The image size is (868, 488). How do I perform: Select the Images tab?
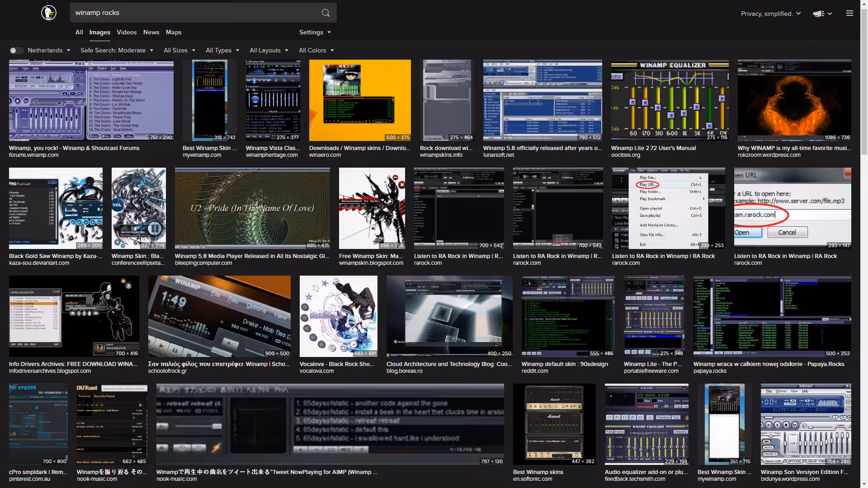coord(99,32)
